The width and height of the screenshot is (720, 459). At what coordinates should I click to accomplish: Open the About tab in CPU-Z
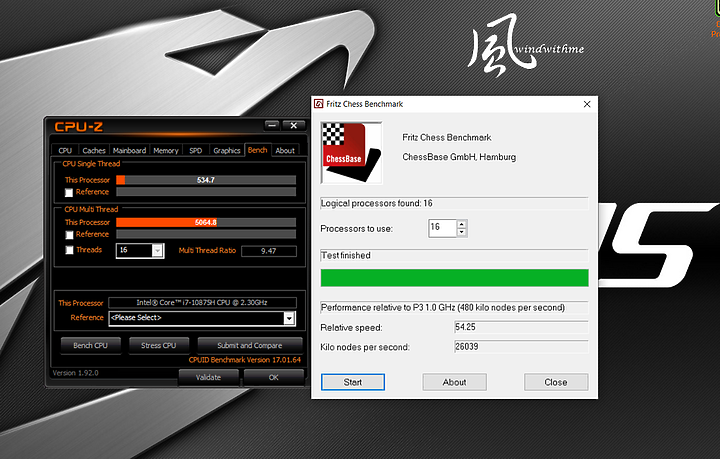coord(285,150)
